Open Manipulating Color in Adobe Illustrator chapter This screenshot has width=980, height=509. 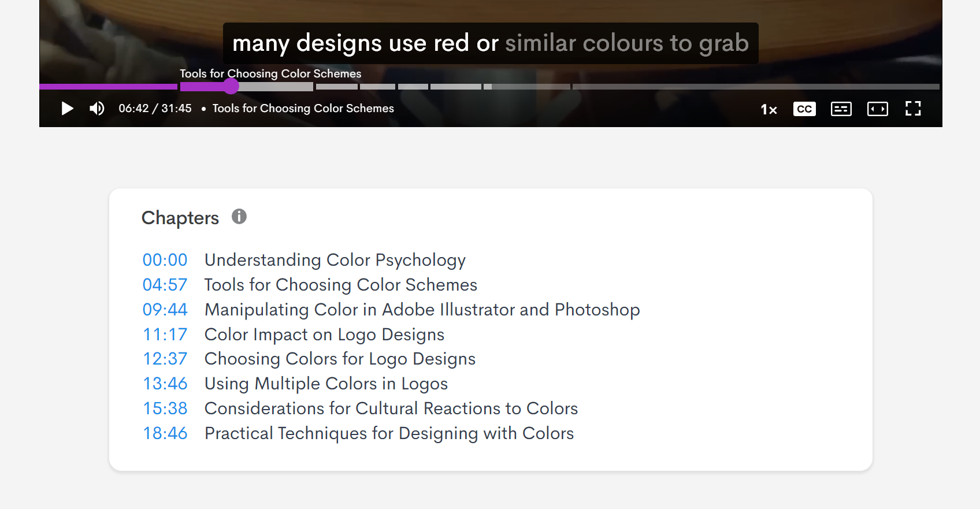[422, 310]
